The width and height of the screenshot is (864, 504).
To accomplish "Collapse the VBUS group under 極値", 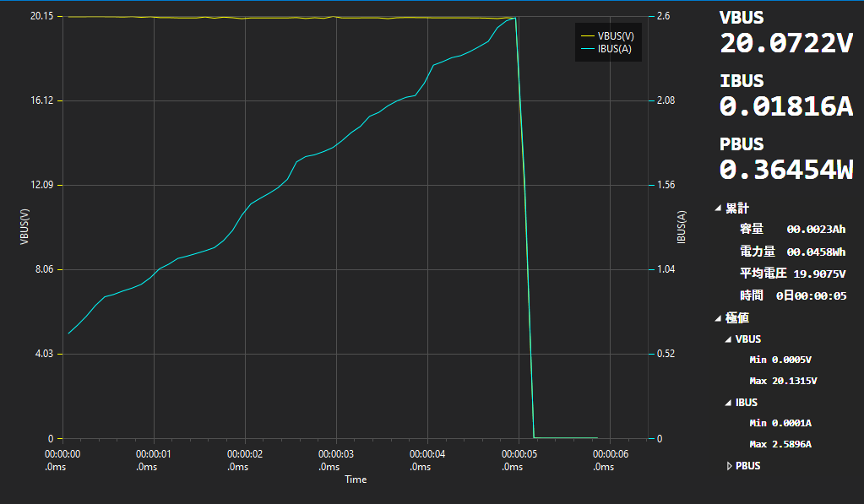I will tap(728, 339).
